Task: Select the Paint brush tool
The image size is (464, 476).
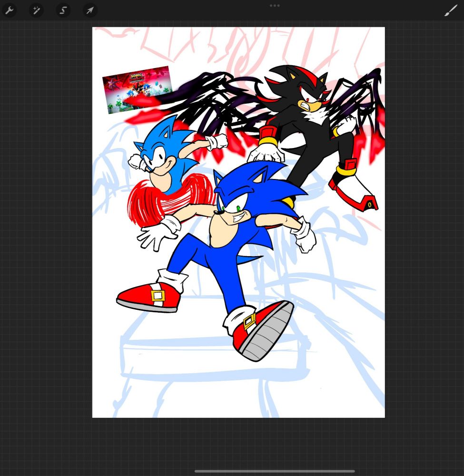Action: 451,10
